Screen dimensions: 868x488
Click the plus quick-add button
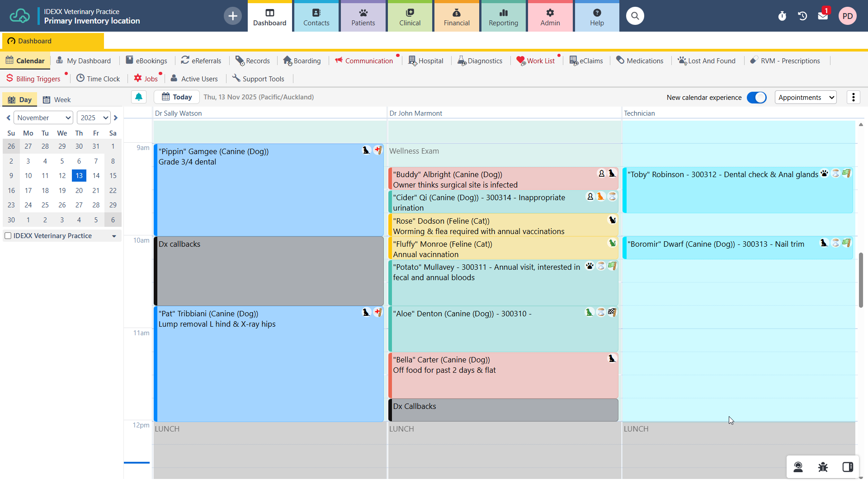[x=232, y=16]
